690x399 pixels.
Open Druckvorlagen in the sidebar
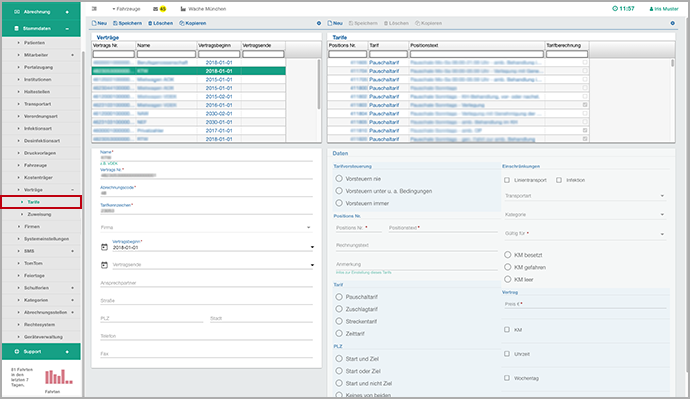coord(40,153)
